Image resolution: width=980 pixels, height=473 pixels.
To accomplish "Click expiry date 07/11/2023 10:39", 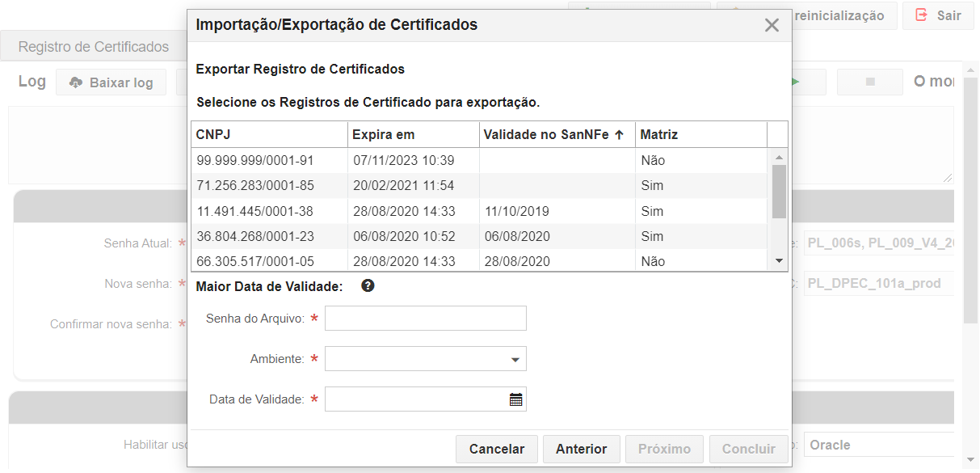I will [x=403, y=160].
